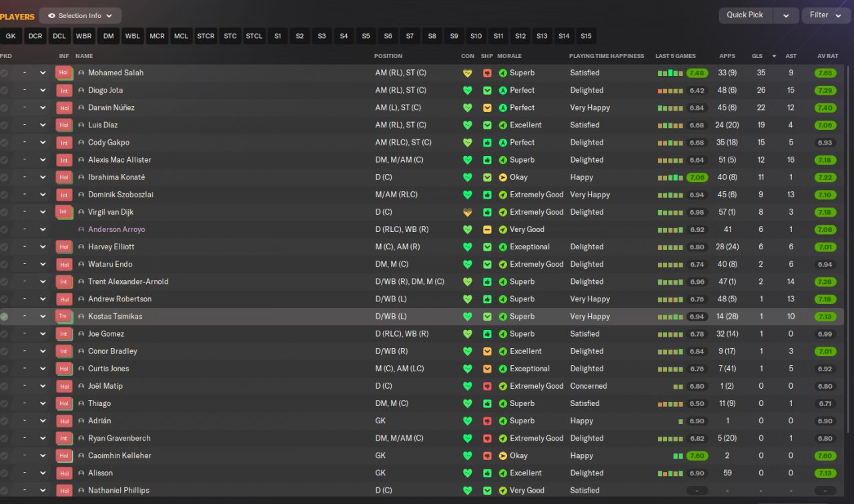Expand the position chevron for Darwin Núñez
The height and width of the screenshot is (504, 854).
tap(43, 107)
